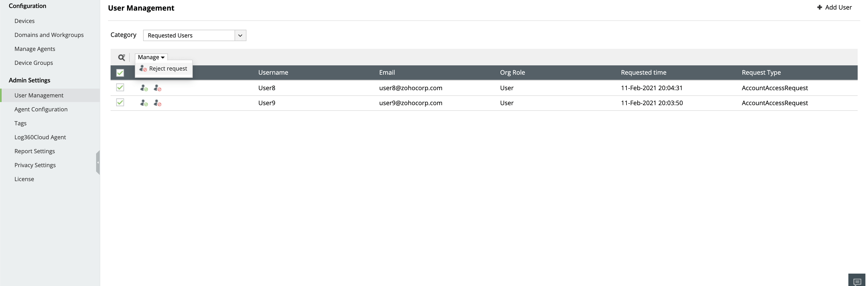This screenshot has height=286, width=868.
Task: Click the plus icon next to Add User
Action: click(x=820, y=7)
